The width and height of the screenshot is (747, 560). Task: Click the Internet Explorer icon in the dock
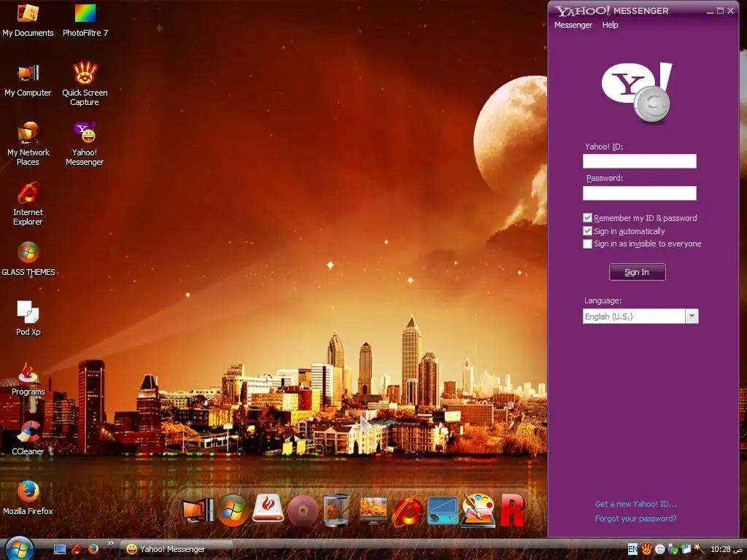click(x=408, y=510)
